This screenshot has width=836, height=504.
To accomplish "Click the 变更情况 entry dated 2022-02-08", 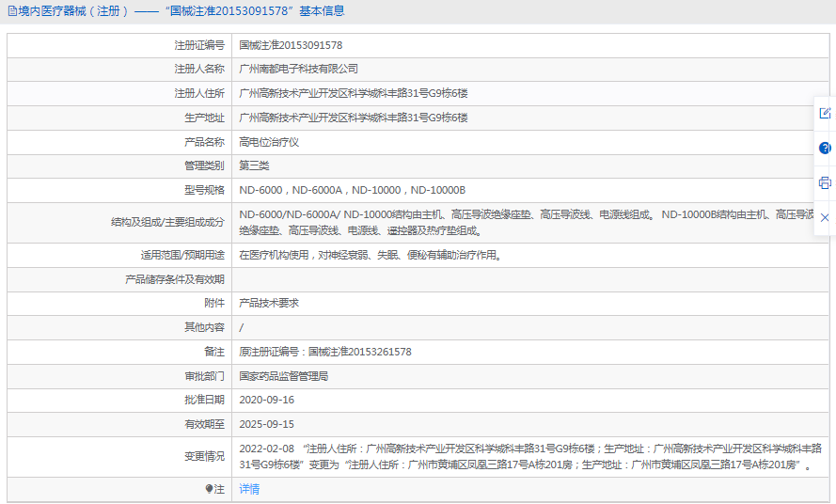I will tap(530, 457).
